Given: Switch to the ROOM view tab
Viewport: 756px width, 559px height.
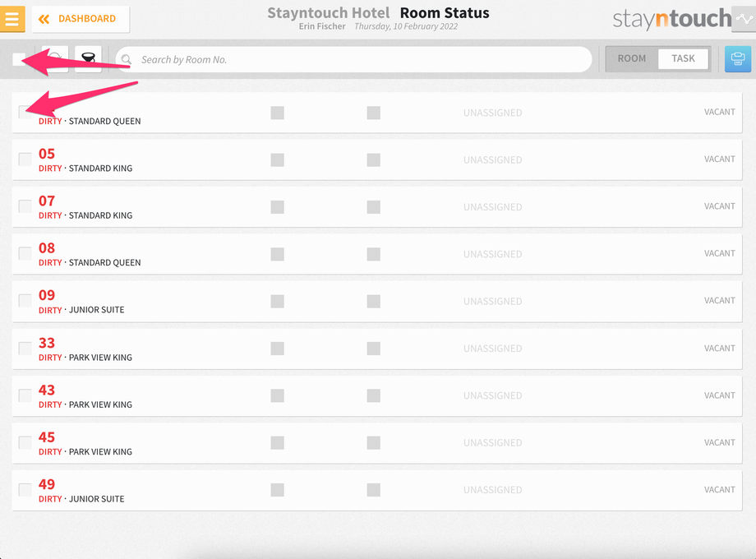Looking at the screenshot, I should pos(632,58).
